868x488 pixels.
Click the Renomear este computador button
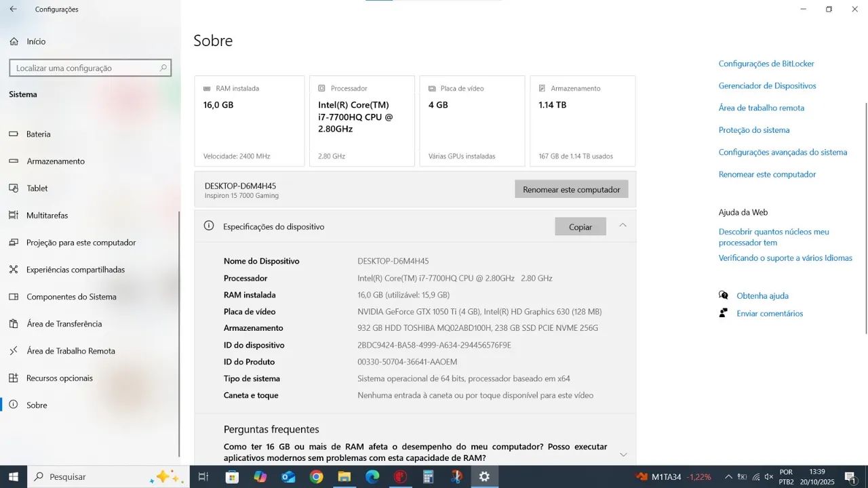[x=572, y=189]
